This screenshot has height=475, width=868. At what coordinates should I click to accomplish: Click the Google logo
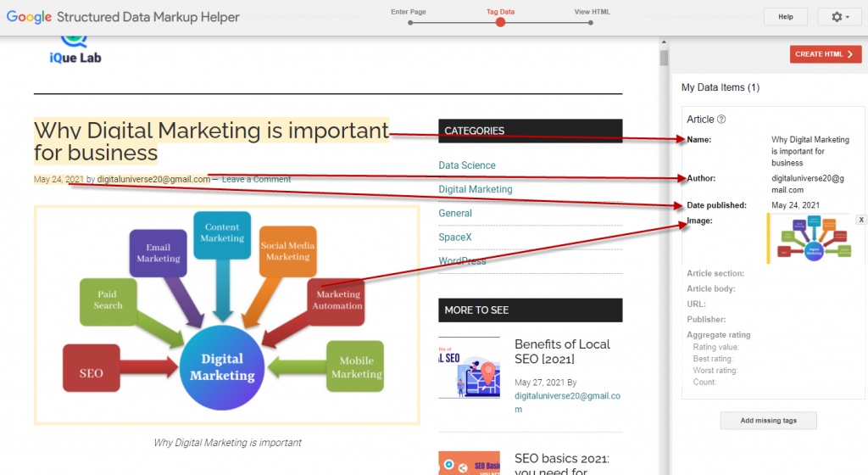pos(30,17)
